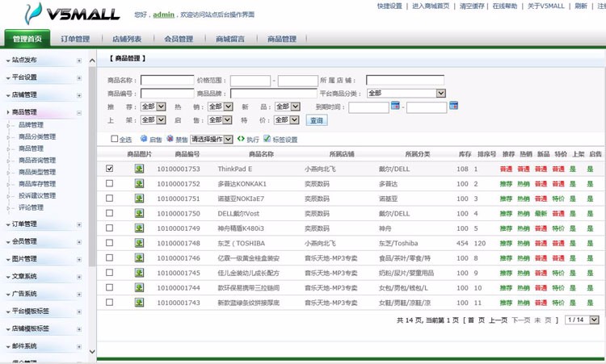The image size is (606, 364).
Task: Open the 推荐 filter dropdown
Action: pos(153,107)
